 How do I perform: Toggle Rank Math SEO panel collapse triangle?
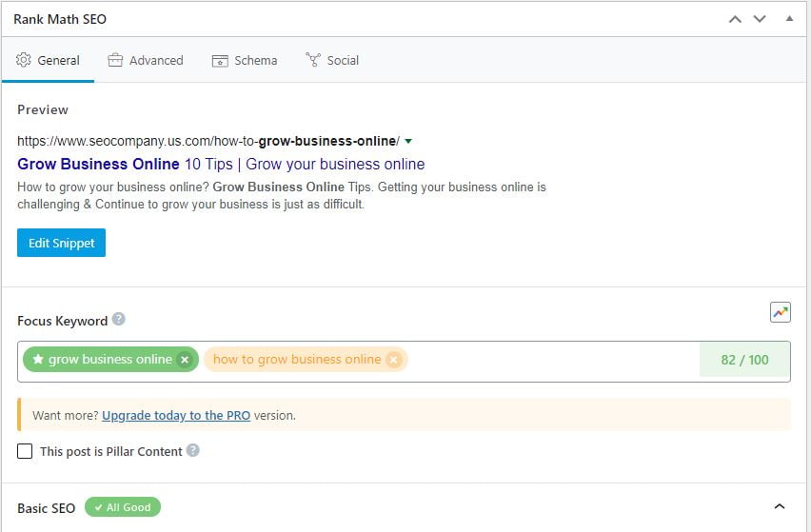pyautogui.click(x=789, y=19)
